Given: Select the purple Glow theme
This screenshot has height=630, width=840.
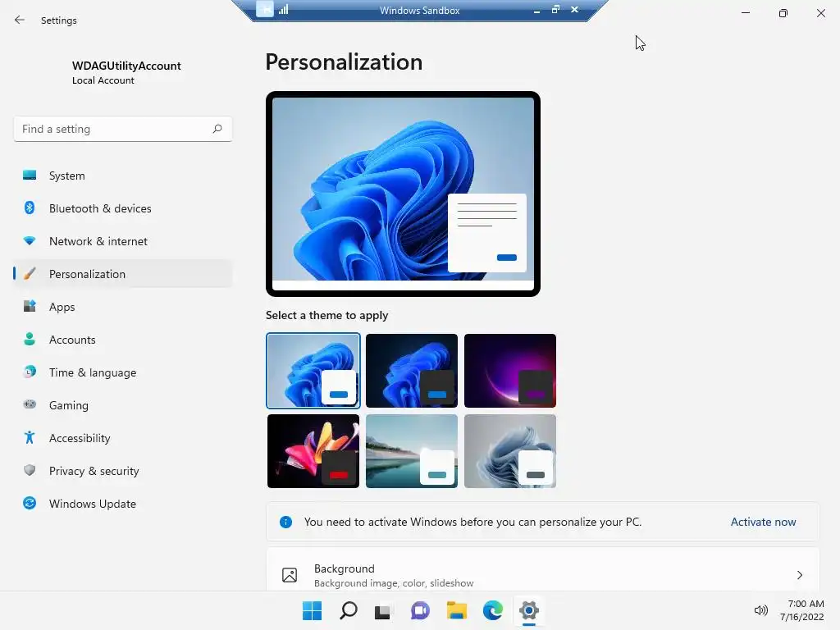Looking at the screenshot, I should (x=510, y=371).
